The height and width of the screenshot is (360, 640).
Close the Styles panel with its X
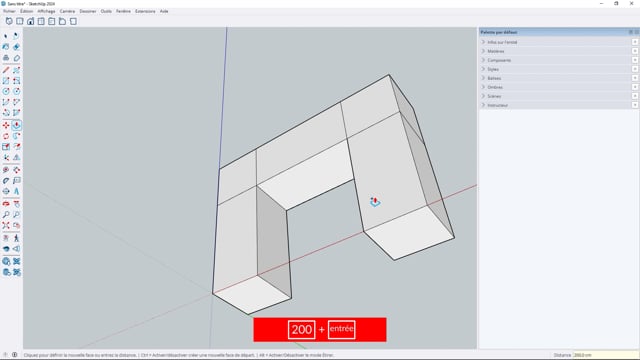coord(635,69)
